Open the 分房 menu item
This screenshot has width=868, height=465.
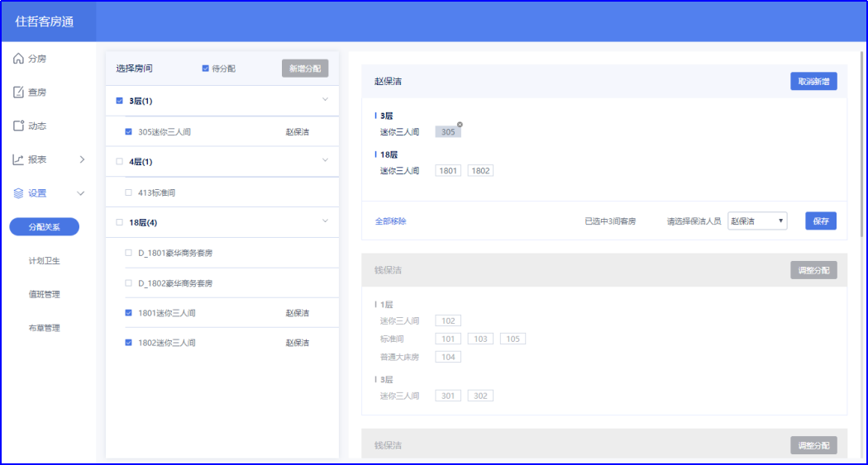tap(37, 59)
